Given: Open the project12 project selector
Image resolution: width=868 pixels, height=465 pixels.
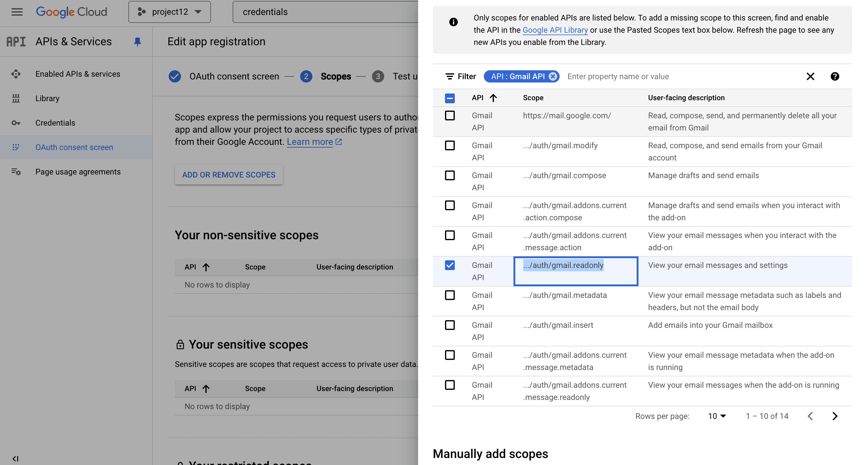Looking at the screenshot, I should tap(170, 12).
